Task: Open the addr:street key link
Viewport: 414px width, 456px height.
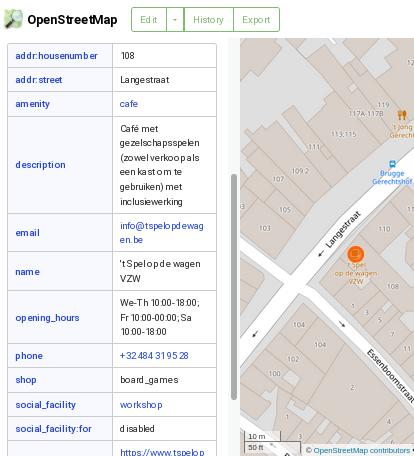Action: click(x=39, y=80)
